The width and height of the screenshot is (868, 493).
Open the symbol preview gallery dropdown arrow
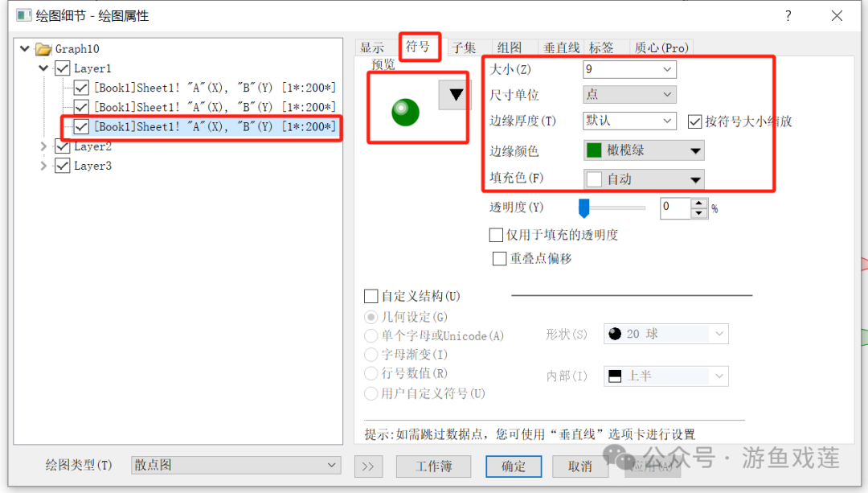[x=455, y=95]
